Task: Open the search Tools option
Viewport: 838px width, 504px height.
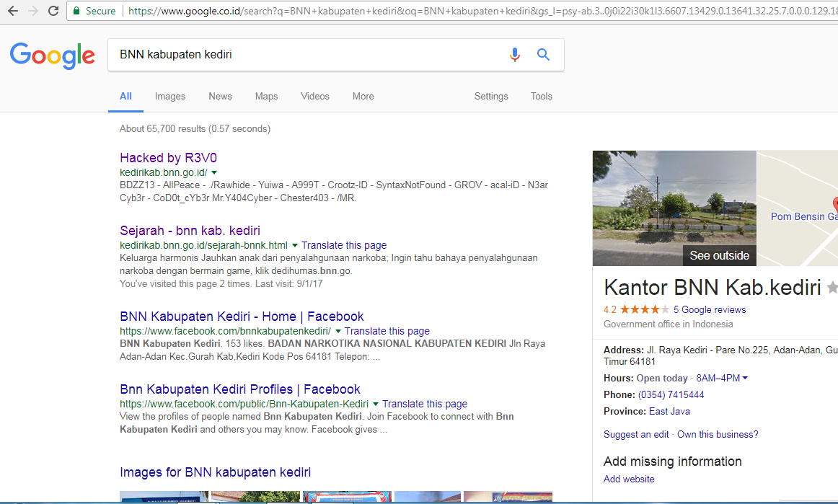Action: 541,96
